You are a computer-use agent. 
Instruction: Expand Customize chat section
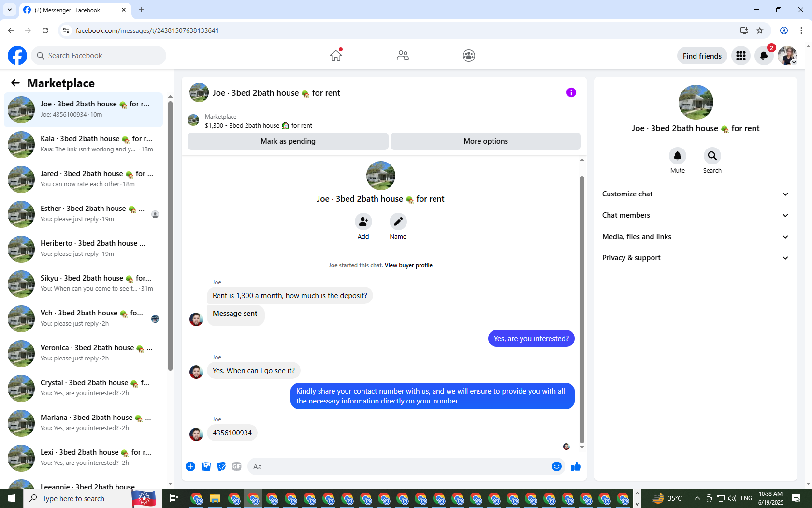(x=696, y=194)
